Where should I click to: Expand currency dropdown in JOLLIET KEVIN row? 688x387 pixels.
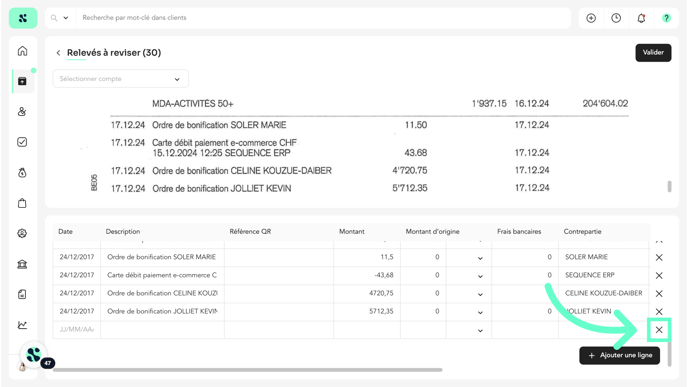[x=480, y=312]
